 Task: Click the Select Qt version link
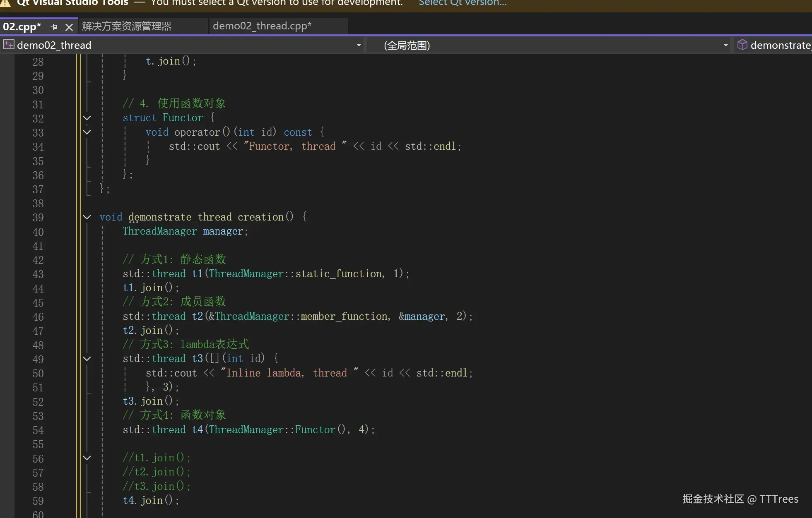(x=463, y=3)
